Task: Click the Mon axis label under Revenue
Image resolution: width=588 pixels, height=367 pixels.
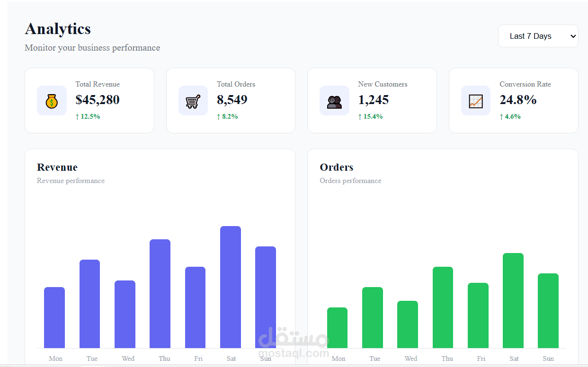Action: click(56, 358)
